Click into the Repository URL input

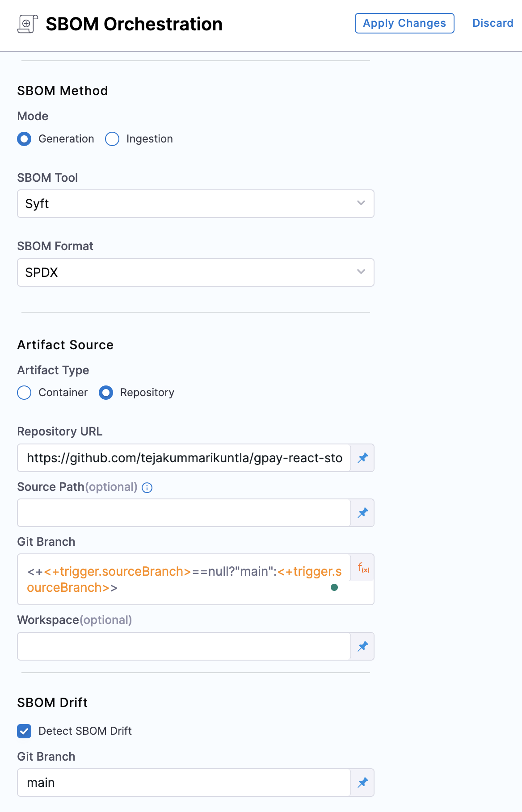click(184, 458)
